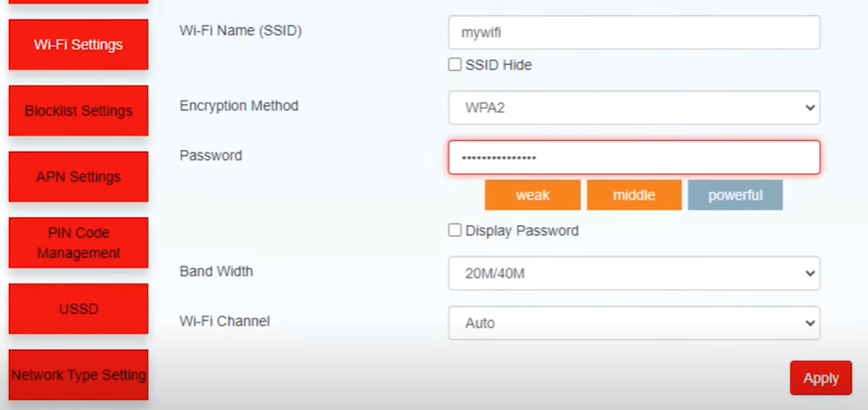Viewport: 868px width, 410px height.
Task: Select PIN Code Management
Action: [x=78, y=242]
